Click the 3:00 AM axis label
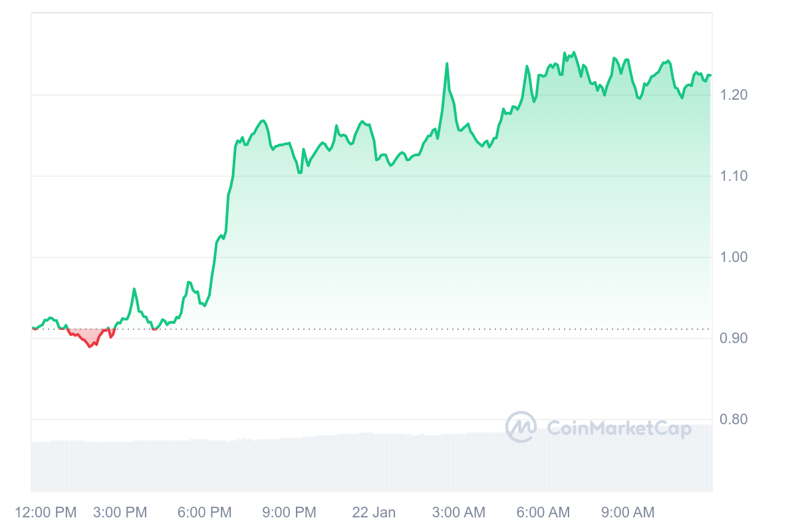Viewport: 798px width, 532px height. 459,513
